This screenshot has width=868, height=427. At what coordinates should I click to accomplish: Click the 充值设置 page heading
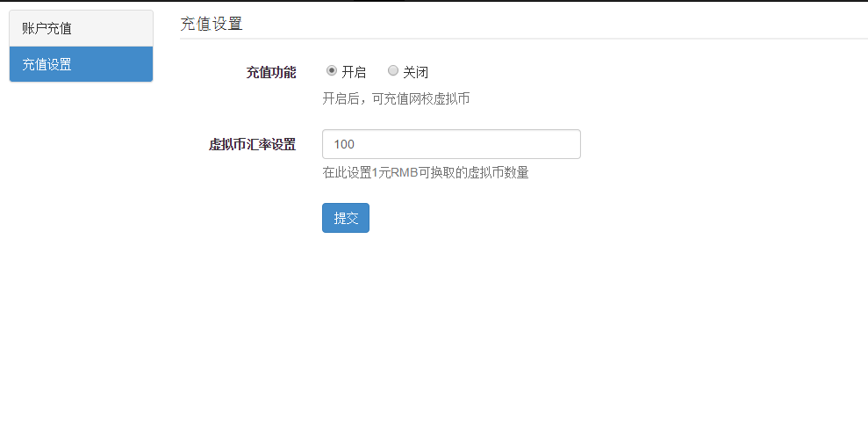[x=212, y=25]
